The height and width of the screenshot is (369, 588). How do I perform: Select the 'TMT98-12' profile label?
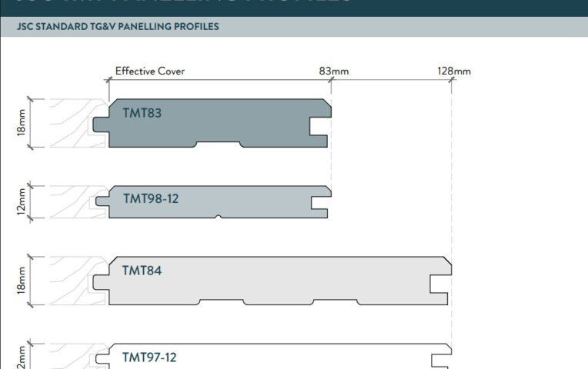click(151, 198)
